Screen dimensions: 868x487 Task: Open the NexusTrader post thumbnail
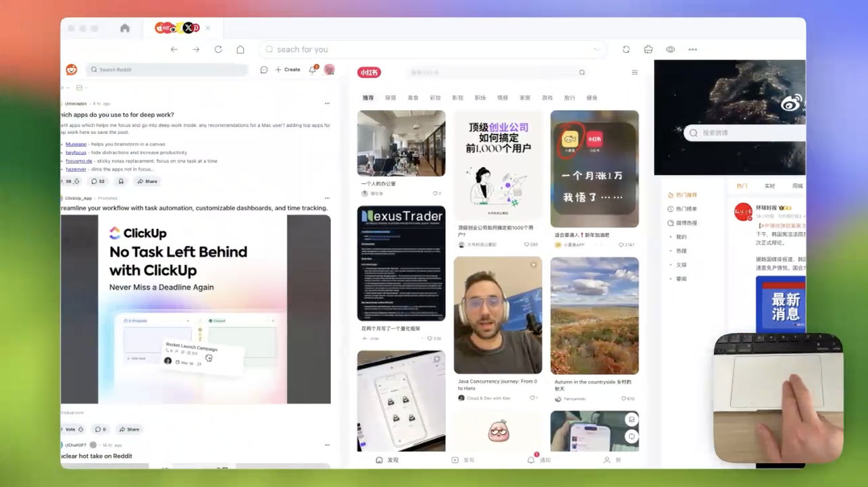click(401, 264)
